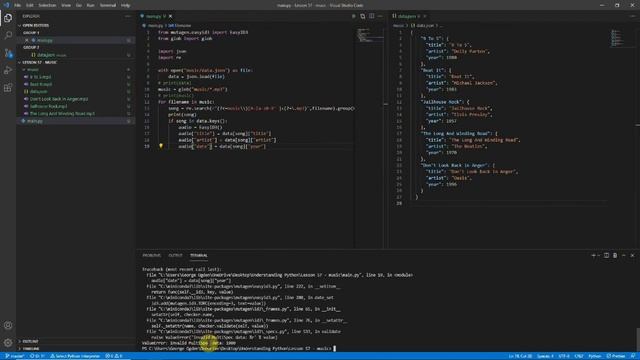This screenshot has width=640, height=360.
Task: Click the UTF-8 encoding in status bar
Action: coord(564,356)
